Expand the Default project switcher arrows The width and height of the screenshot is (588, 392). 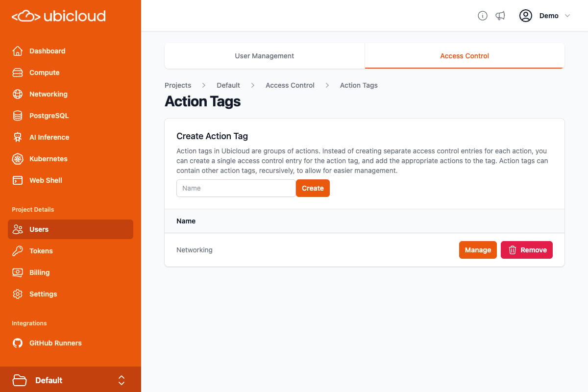[x=122, y=380]
